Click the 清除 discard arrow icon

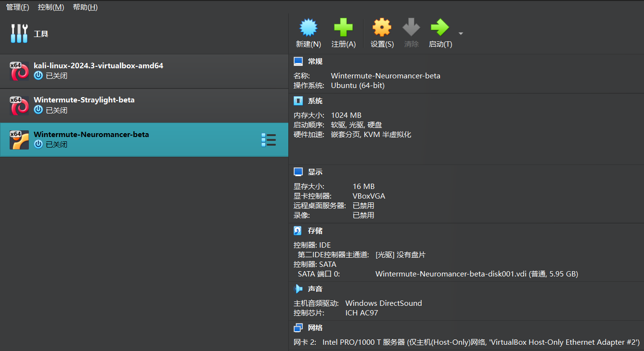pyautogui.click(x=411, y=28)
